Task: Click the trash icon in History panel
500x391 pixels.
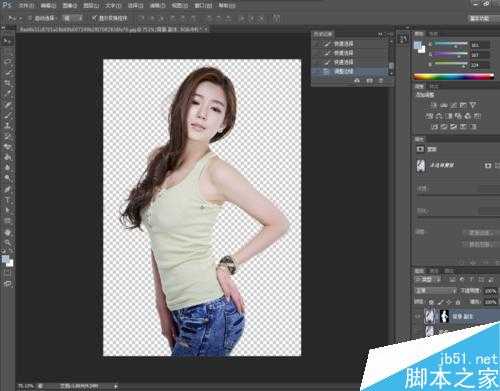Action: 381,81
